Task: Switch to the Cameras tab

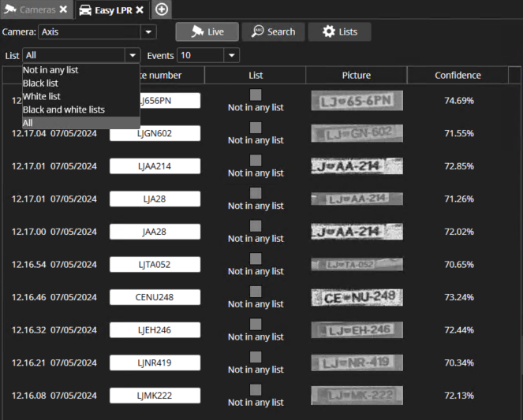Action: click(32, 9)
